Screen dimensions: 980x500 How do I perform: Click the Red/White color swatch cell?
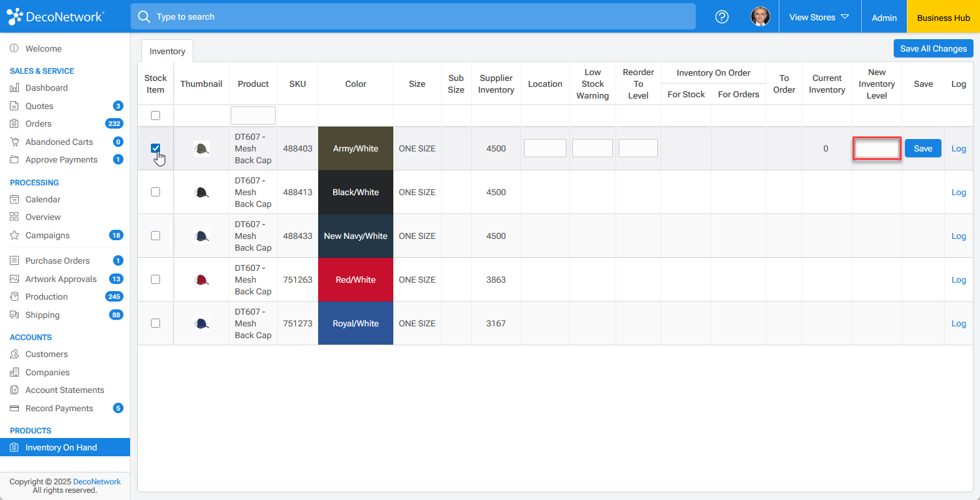tap(355, 280)
